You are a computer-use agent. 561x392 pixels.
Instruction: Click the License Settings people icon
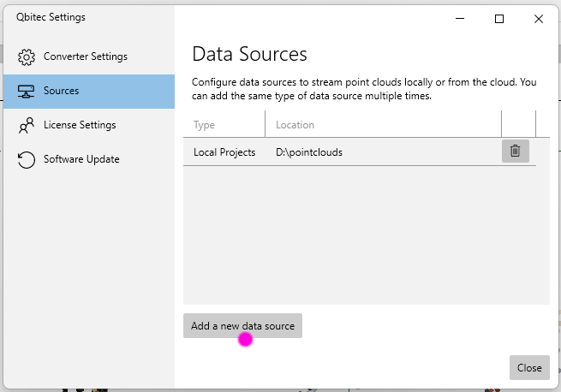pos(27,126)
